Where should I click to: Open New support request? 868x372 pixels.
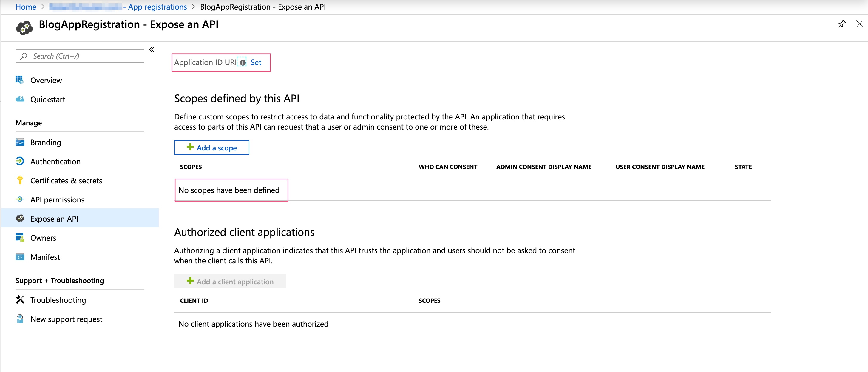tap(66, 319)
